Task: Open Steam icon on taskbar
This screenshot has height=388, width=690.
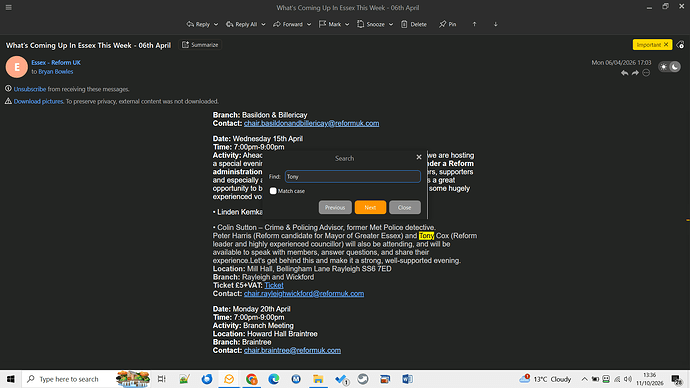Action: [x=363, y=379]
